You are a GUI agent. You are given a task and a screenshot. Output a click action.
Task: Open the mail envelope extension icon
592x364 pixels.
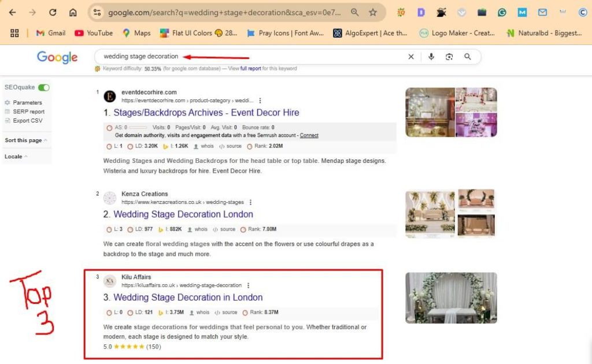(x=542, y=13)
